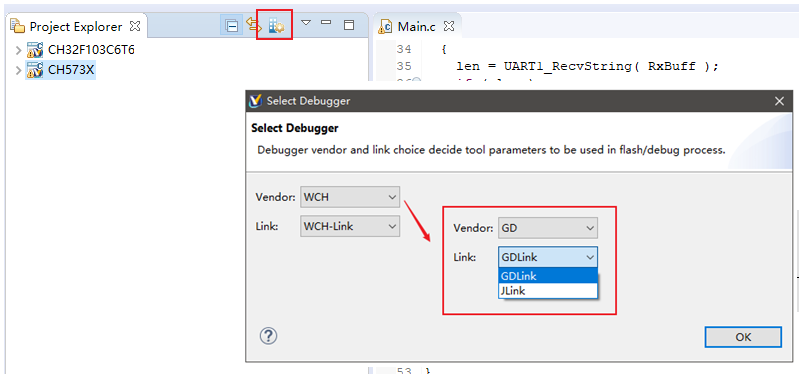Toggle Link dropdown showing GDLink

548,257
